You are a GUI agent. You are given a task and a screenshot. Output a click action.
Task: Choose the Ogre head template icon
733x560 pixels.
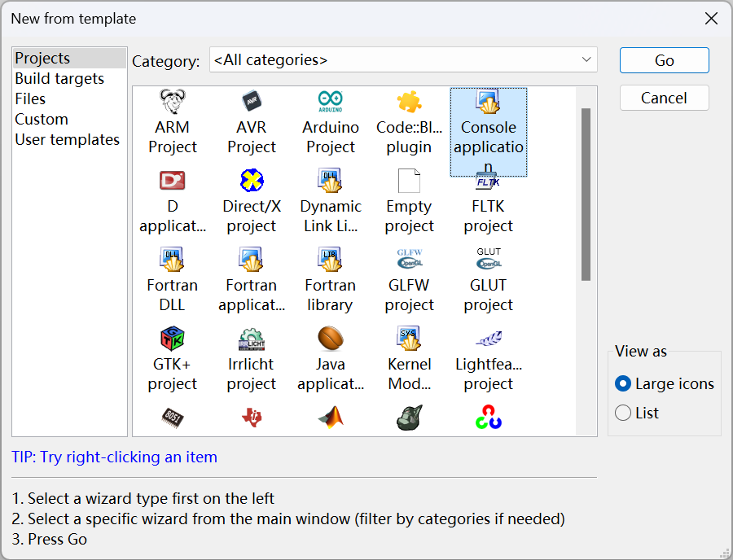(x=409, y=418)
